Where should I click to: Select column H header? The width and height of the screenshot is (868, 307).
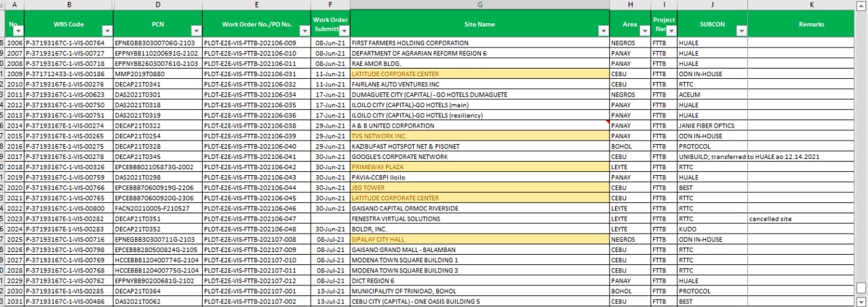(x=630, y=5)
